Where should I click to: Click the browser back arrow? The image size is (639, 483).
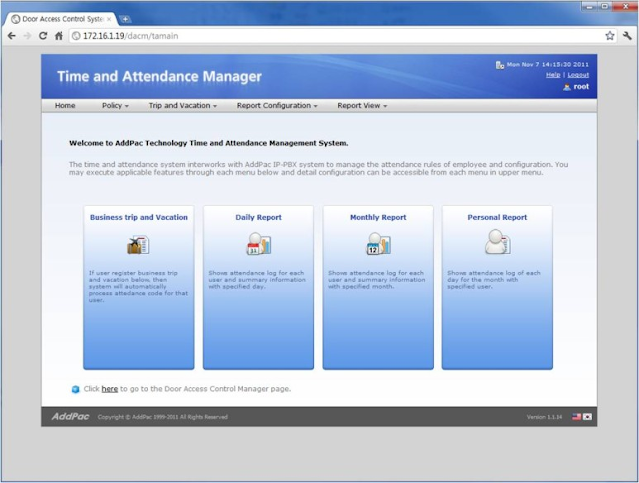11,36
